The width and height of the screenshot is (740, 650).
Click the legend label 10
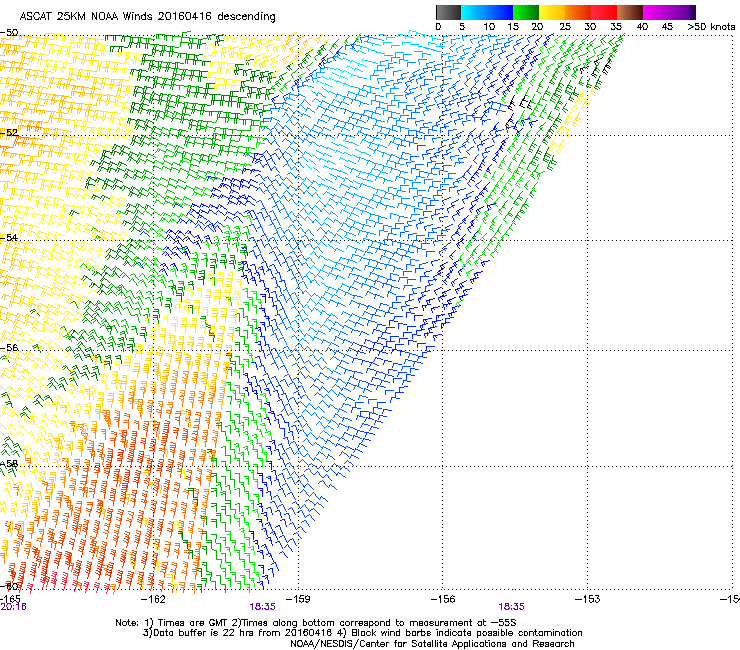point(489,26)
